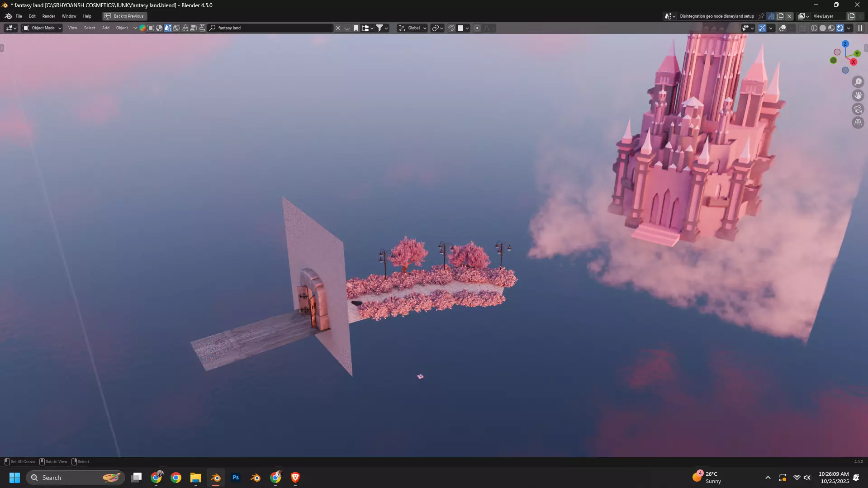Toggle viewport overlays
Screen dimensions: 868x488
(783, 28)
